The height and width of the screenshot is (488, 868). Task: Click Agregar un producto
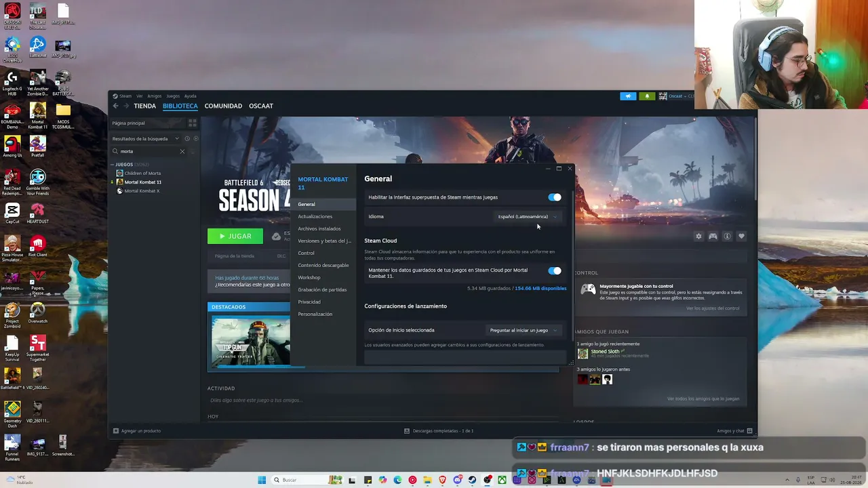coord(137,431)
